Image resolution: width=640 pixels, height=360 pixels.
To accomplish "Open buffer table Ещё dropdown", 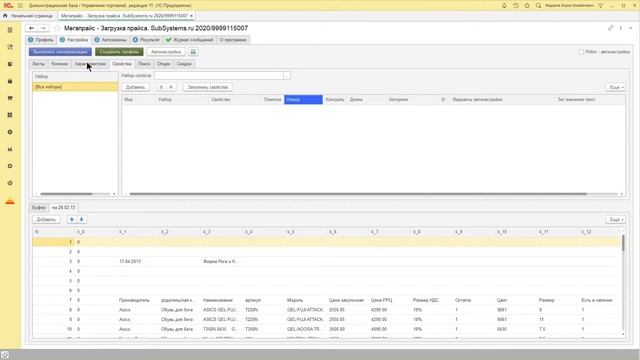I will pyautogui.click(x=616, y=220).
